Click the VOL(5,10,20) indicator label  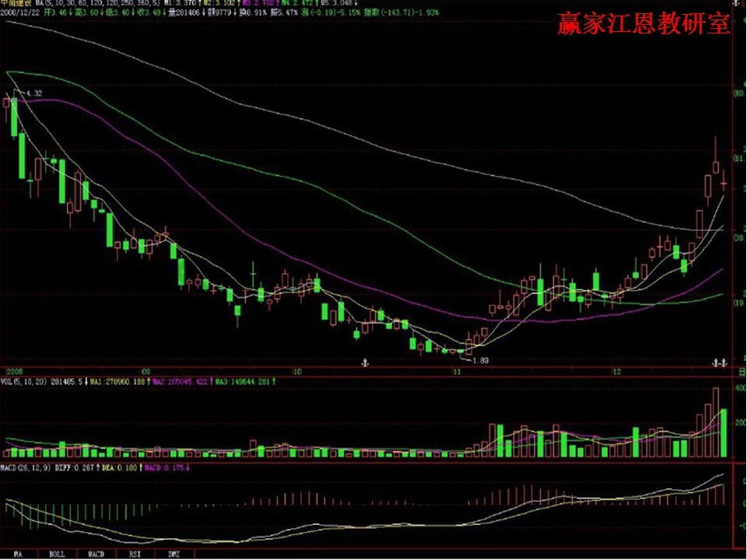click(24, 382)
